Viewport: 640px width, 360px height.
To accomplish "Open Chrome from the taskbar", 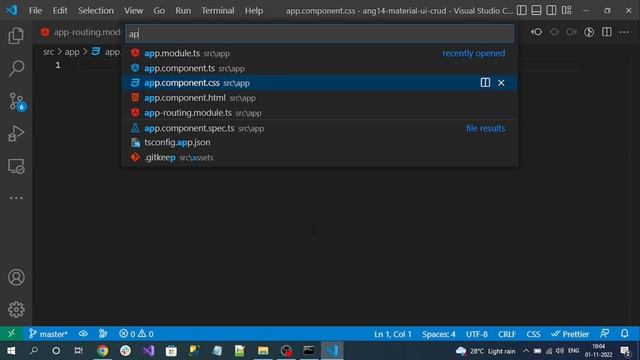I will (102, 351).
